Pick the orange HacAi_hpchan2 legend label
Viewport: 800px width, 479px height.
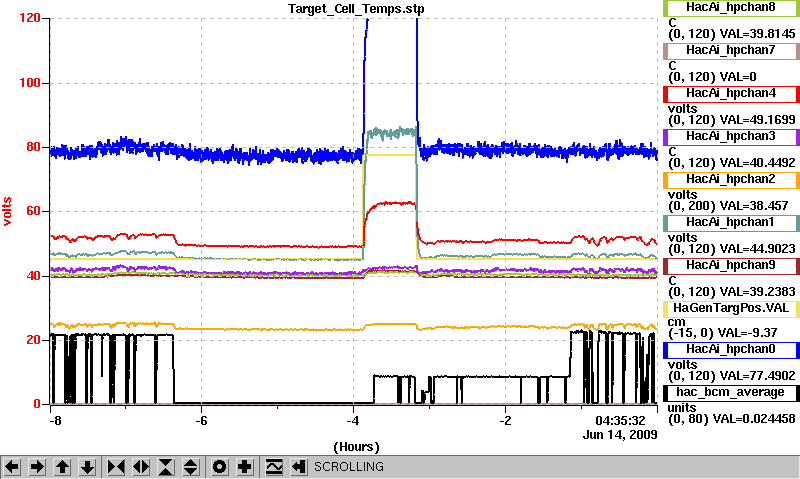click(731, 180)
